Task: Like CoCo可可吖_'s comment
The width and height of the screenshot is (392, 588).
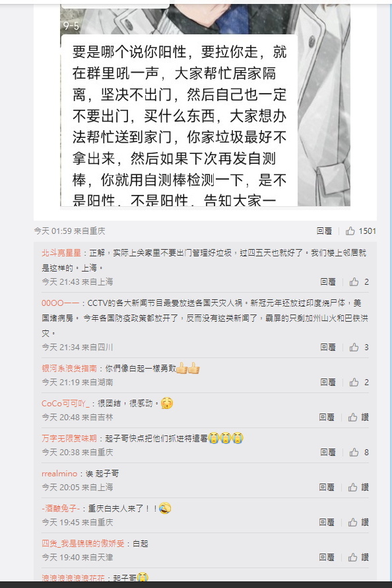Action: 358,418
